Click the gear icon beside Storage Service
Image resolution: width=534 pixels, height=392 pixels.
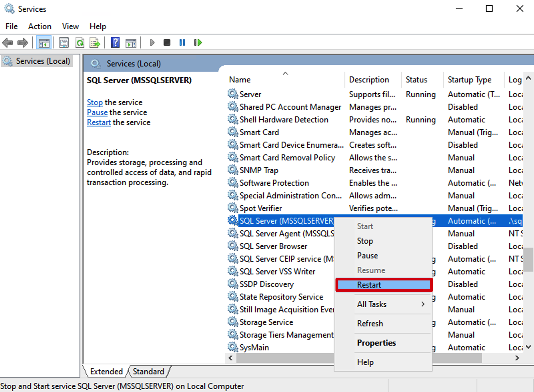point(233,322)
